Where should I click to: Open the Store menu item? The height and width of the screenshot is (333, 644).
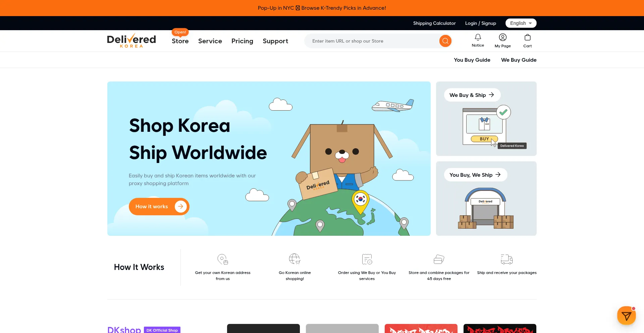pos(180,41)
